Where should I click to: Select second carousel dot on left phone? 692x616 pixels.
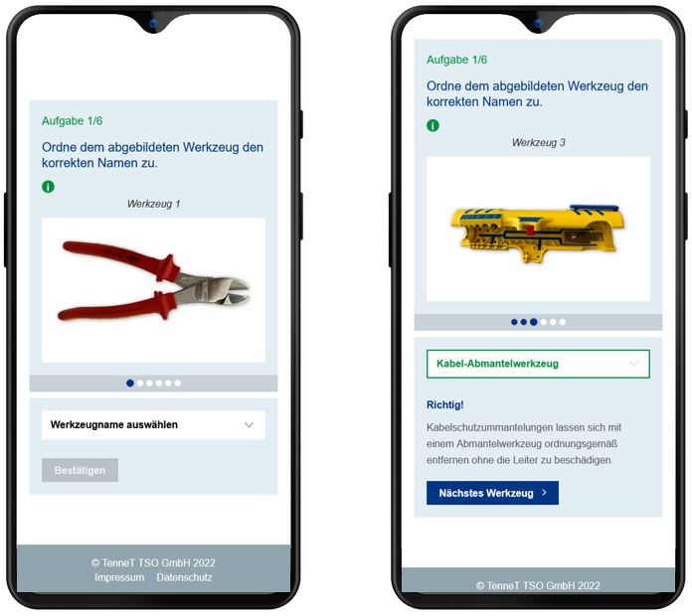tap(140, 384)
